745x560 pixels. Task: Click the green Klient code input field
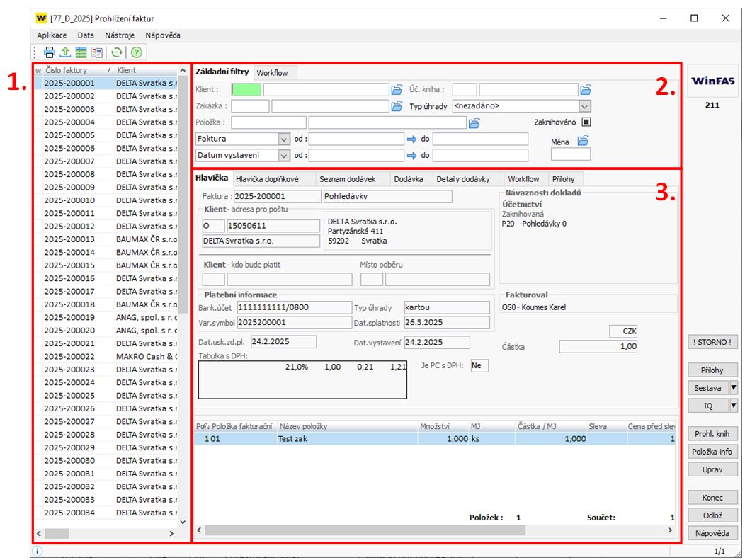tap(246, 89)
